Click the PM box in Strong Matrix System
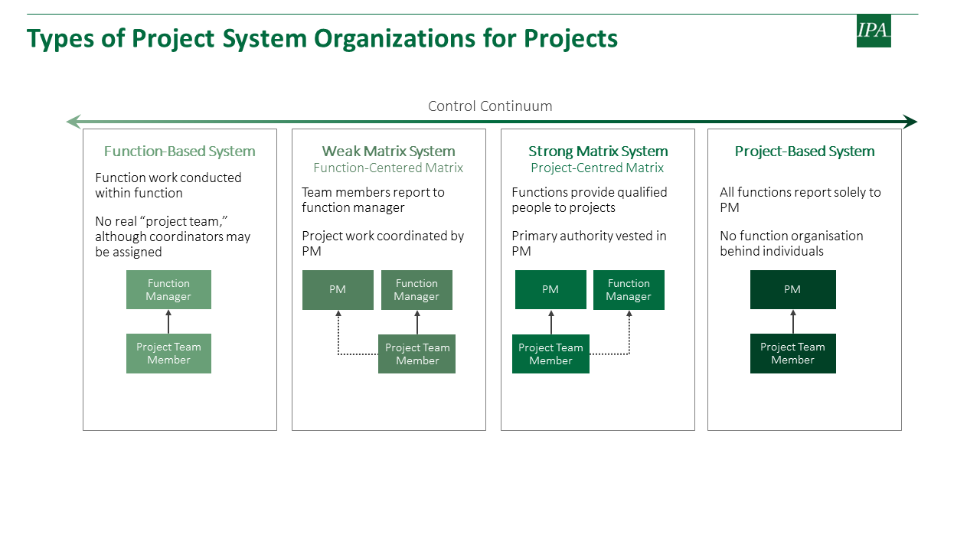 coord(550,290)
